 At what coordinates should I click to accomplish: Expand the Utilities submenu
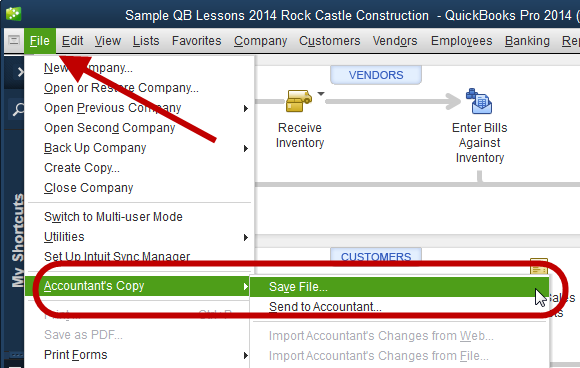coord(245,237)
